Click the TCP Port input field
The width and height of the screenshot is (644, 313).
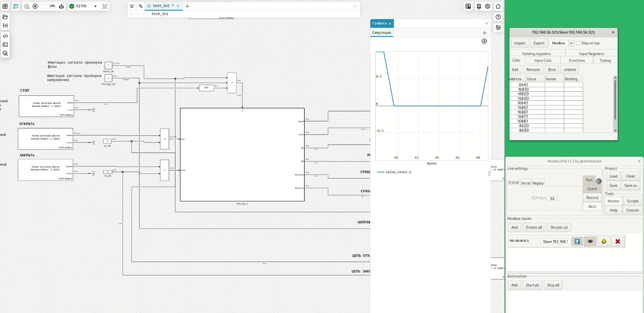552,198
